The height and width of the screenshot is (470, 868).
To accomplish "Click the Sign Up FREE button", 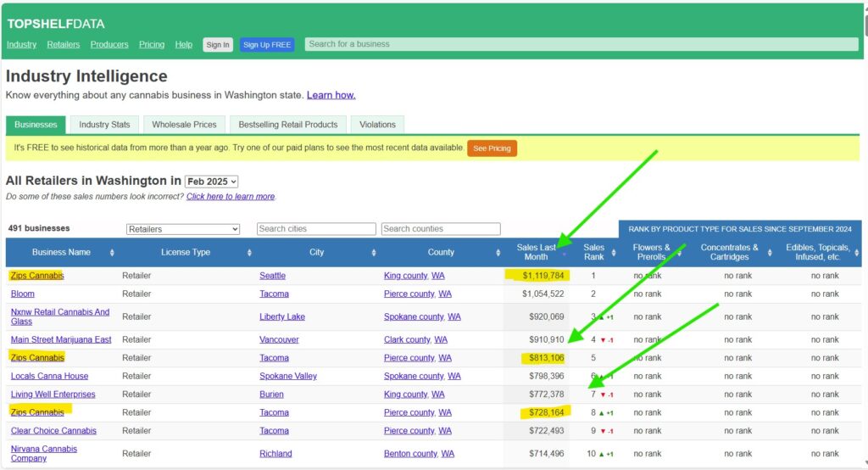I will coord(267,45).
